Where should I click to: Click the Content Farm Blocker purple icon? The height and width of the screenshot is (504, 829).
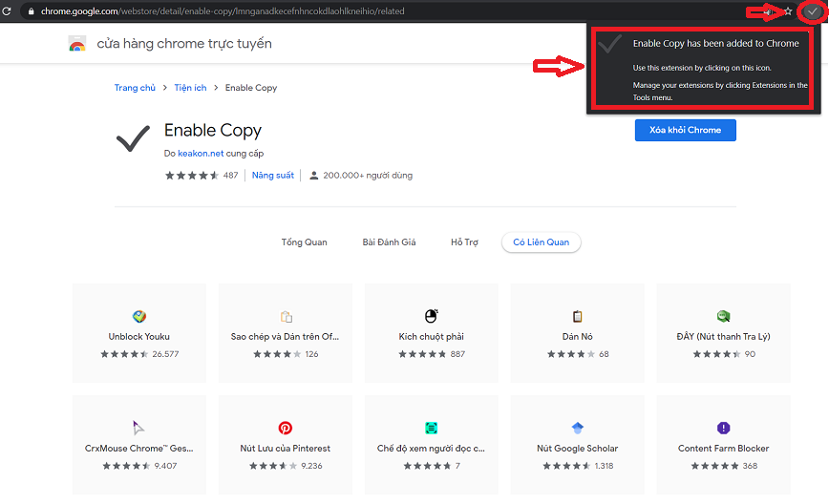(x=723, y=428)
